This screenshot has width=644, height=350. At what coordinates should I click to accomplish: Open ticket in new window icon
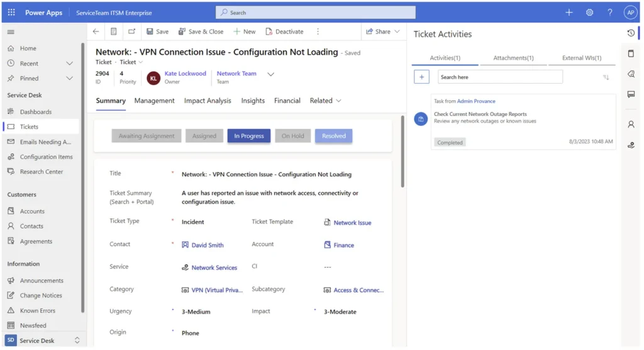pyautogui.click(x=132, y=31)
